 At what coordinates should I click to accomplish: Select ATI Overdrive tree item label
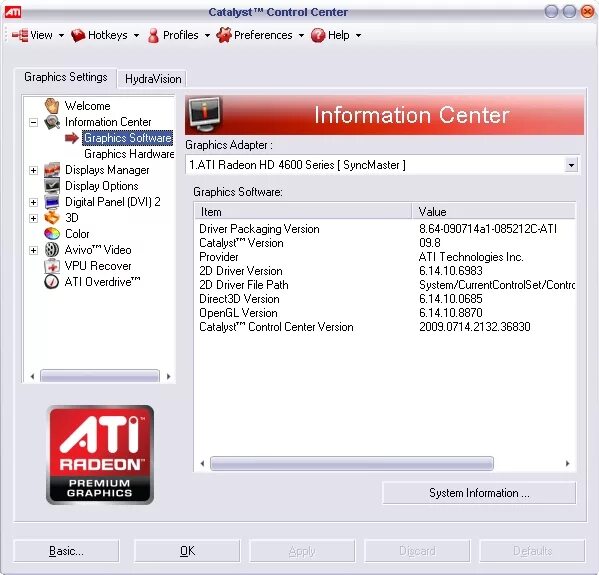tap(102, 282)
